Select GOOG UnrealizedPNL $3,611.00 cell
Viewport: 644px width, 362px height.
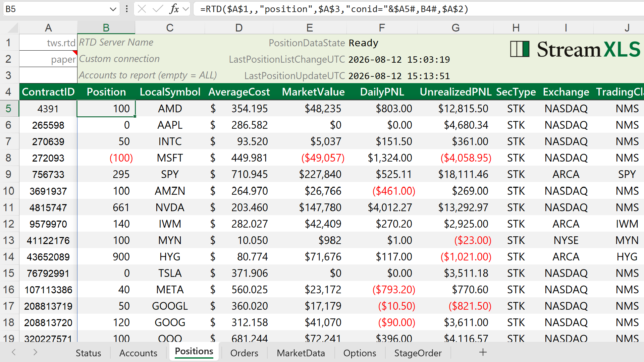pyautogui.click(x=455, y=322)
